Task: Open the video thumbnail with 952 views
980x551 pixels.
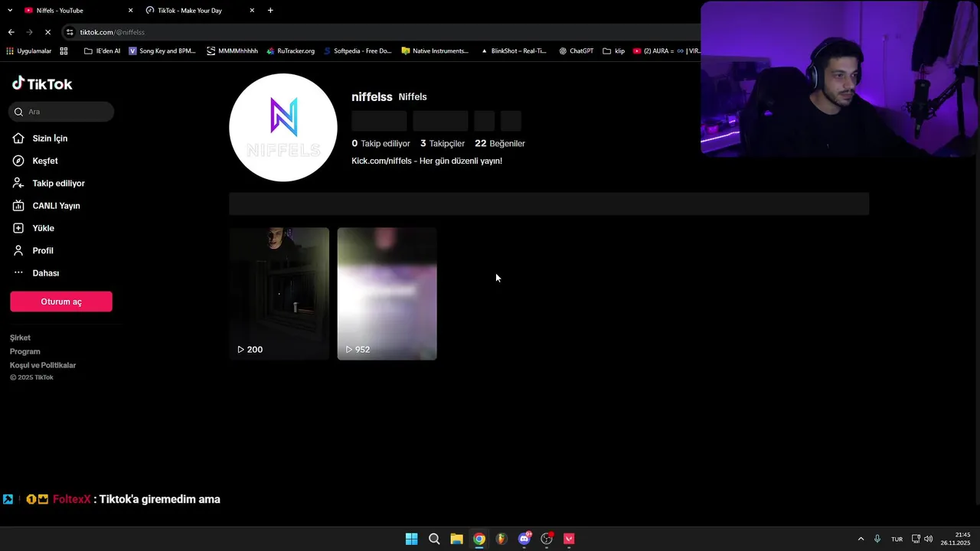Action: click(387, 294)
